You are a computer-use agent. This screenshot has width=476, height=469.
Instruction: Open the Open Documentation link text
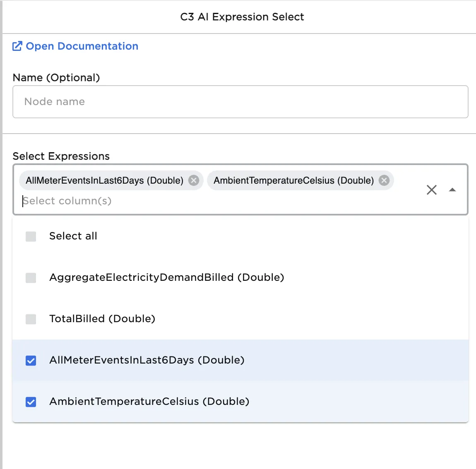point(82,46)
